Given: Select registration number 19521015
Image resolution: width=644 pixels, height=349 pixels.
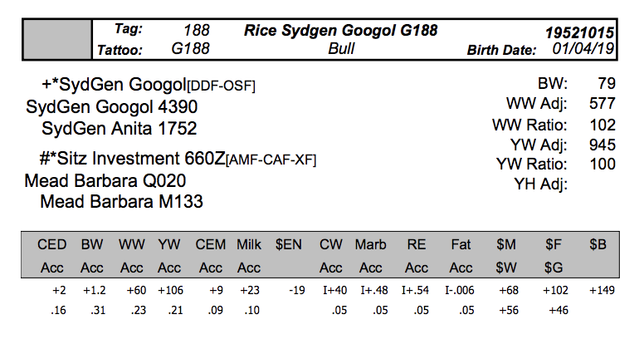Looking at the screenshot, I should tap(579, 32).
